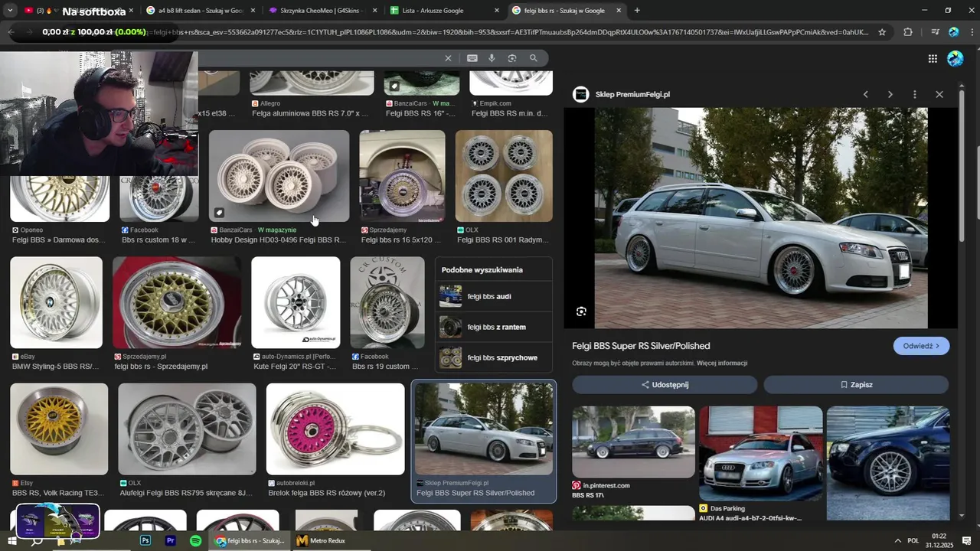
Task: Open more options in image preview
Action: click(x=915, y=94)
